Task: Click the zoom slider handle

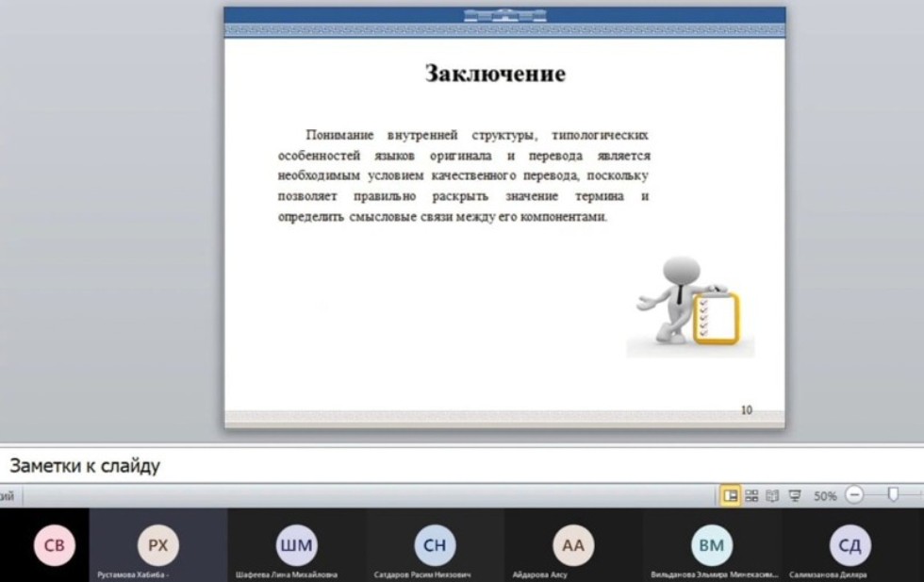Action: pos(894,493)
